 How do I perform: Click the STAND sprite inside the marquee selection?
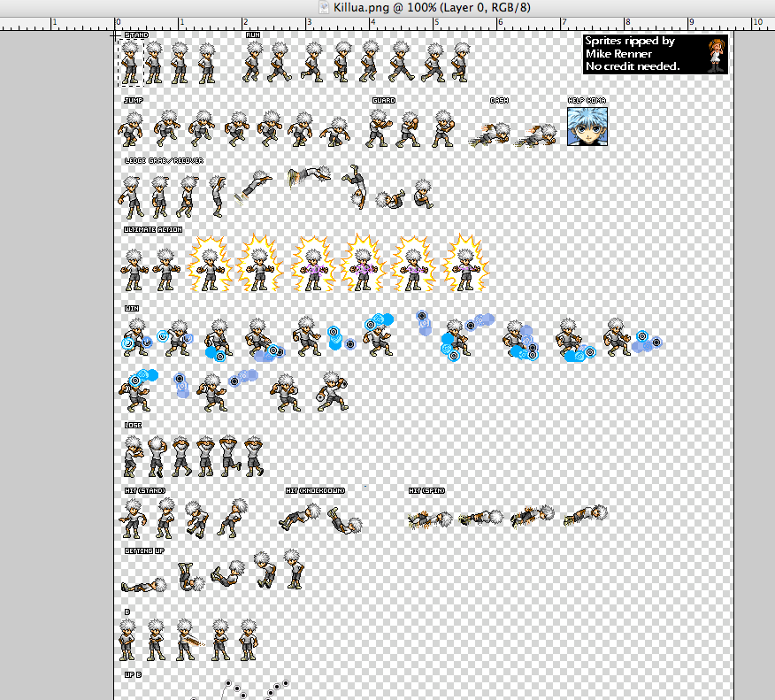130,62
